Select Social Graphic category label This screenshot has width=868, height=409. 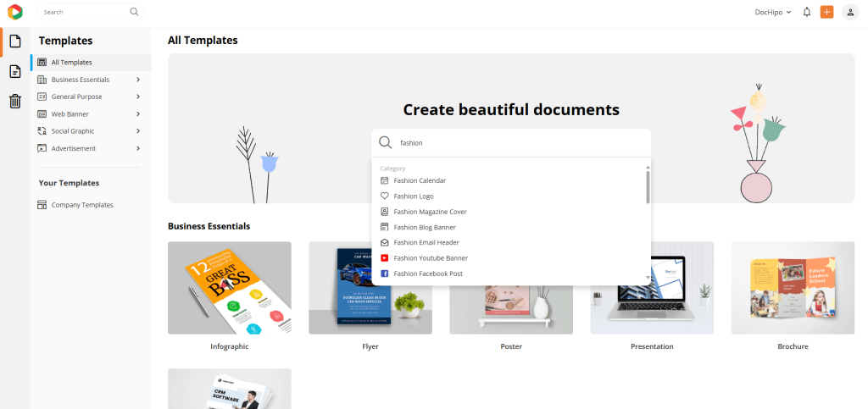(73, 131)
